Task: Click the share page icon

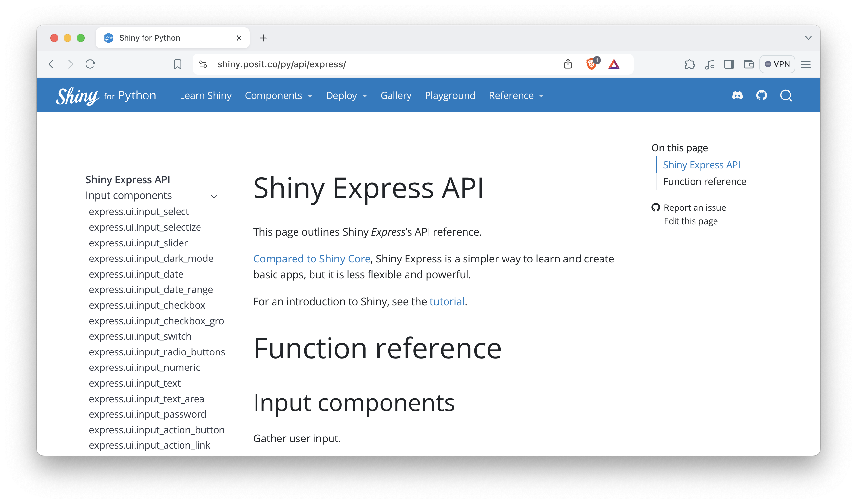Action: (568, 64)
